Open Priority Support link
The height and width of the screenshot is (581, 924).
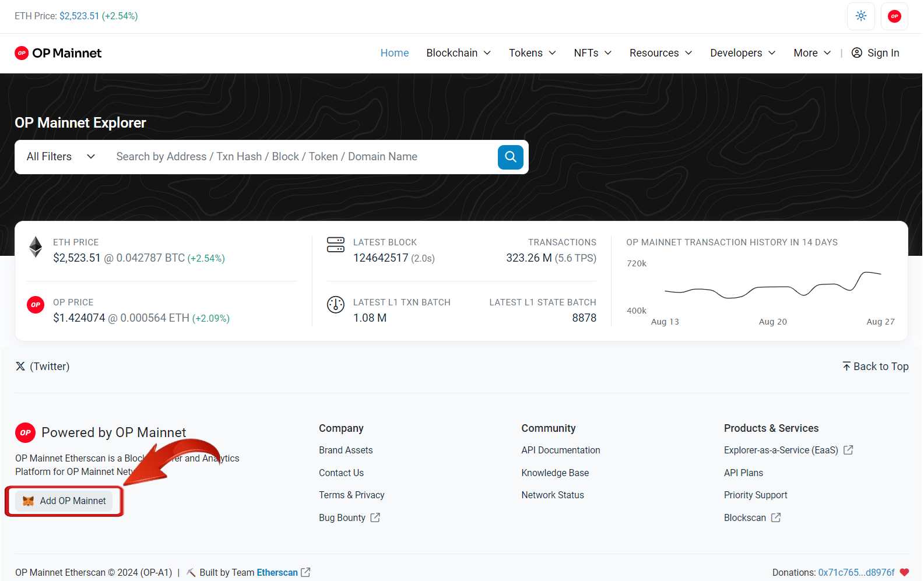point(756,495)
